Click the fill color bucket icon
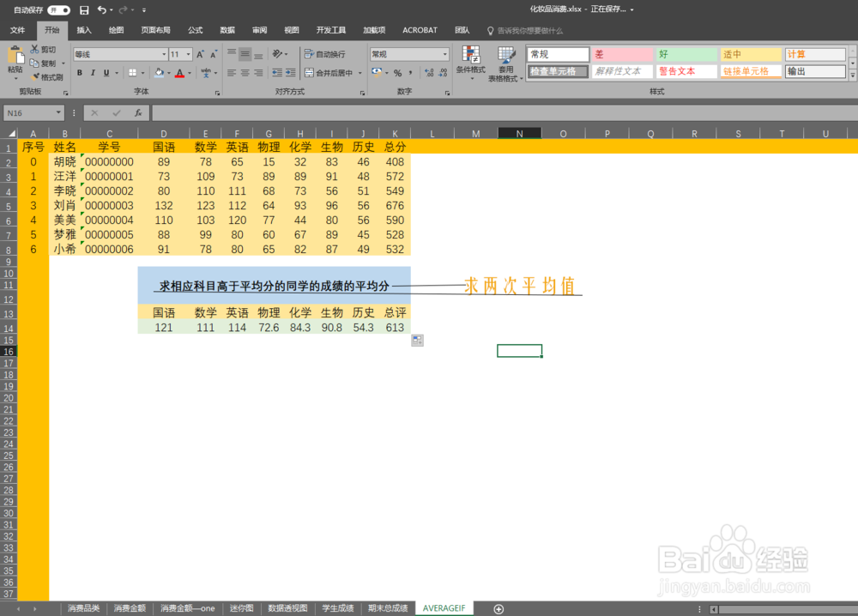The image size is (858, 616). (160, 73)
